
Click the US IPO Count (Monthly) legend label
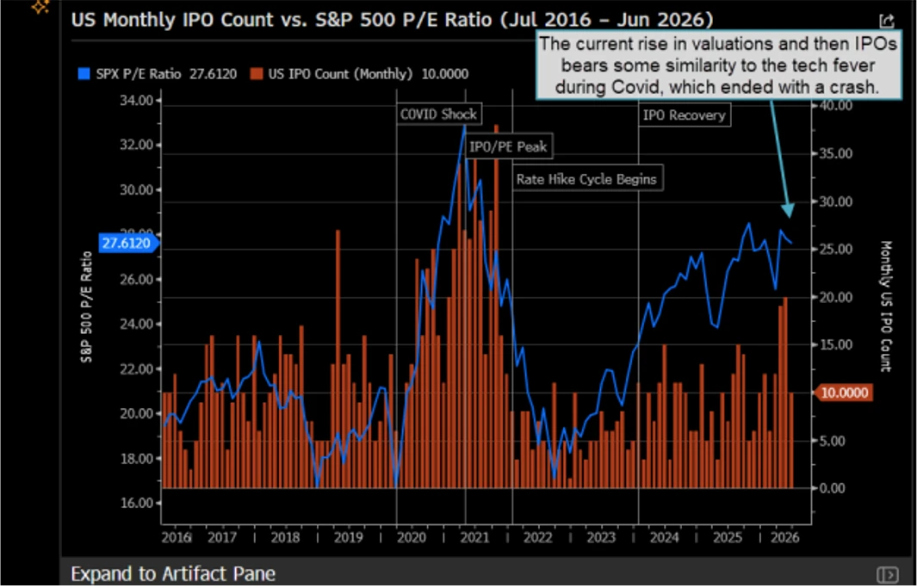340,74
